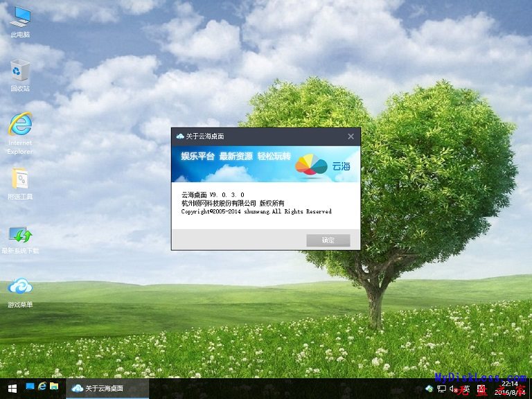Click the 娱乐平台 最新资源 轻松玩转 banner text
The image size is (532, 399).
(x=236, y=156)
